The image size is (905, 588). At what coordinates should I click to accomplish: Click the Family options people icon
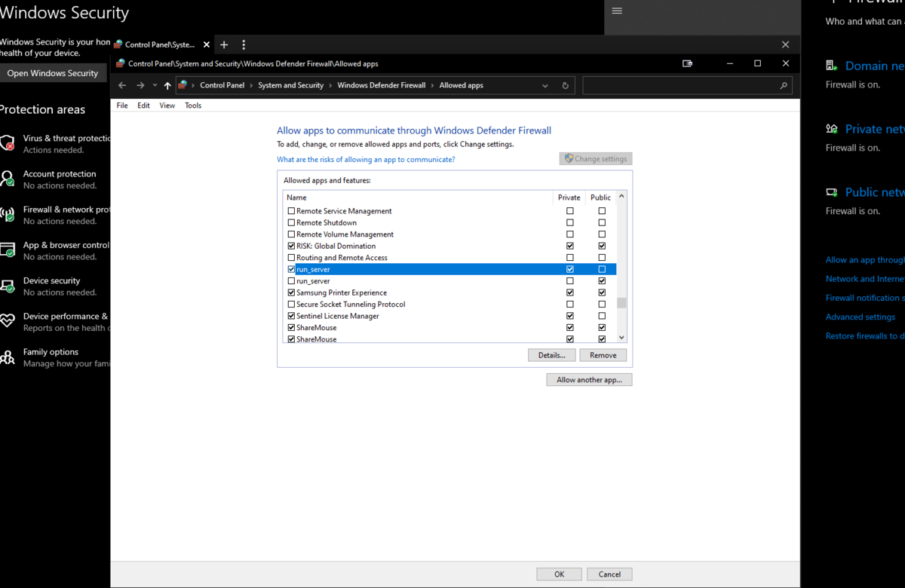click(x=8, y=357)
